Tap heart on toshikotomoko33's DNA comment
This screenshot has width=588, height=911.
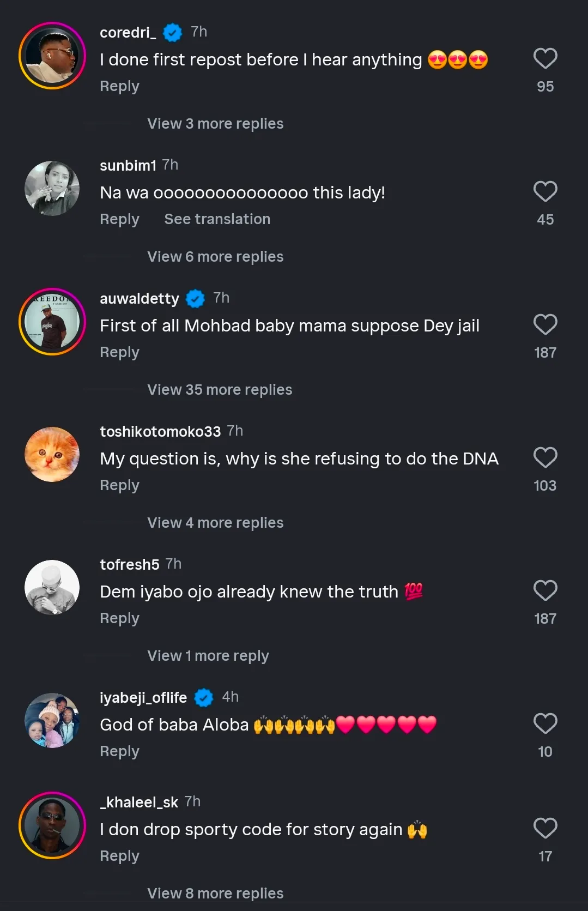545,458
